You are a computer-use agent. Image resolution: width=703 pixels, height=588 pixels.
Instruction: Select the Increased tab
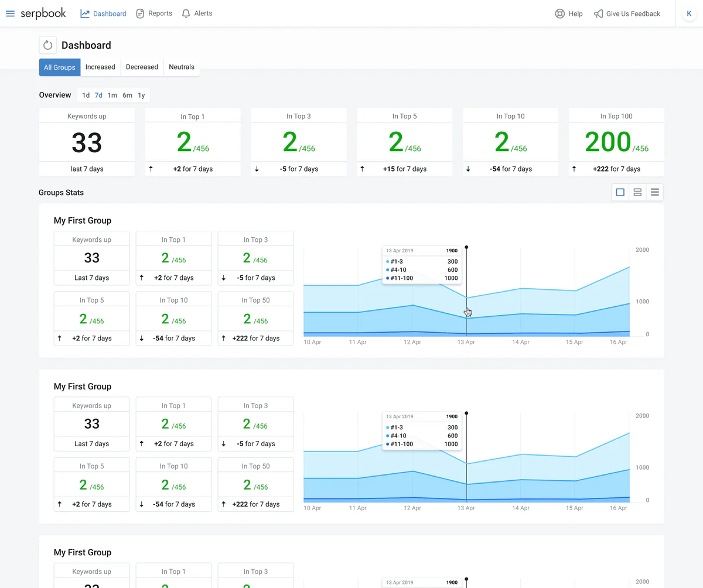[100, 67]
